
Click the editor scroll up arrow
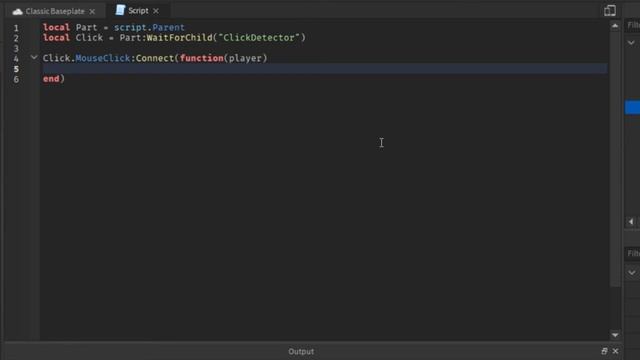615,26
